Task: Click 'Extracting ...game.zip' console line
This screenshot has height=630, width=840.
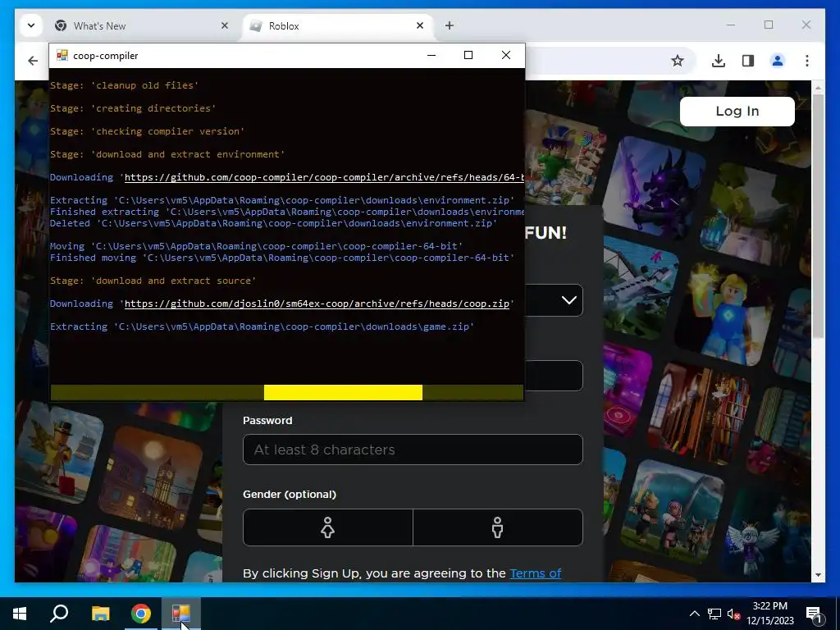Action: (262, 326)
